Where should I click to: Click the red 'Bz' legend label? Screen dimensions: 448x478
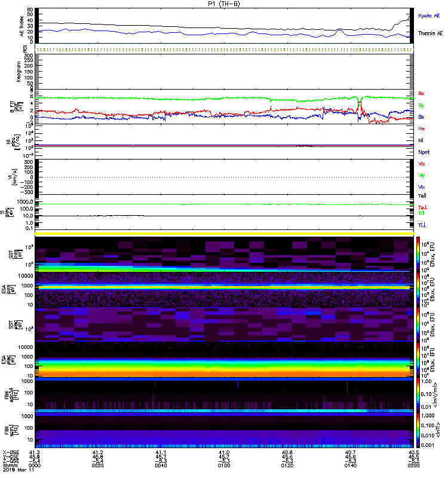click(421, 93)
